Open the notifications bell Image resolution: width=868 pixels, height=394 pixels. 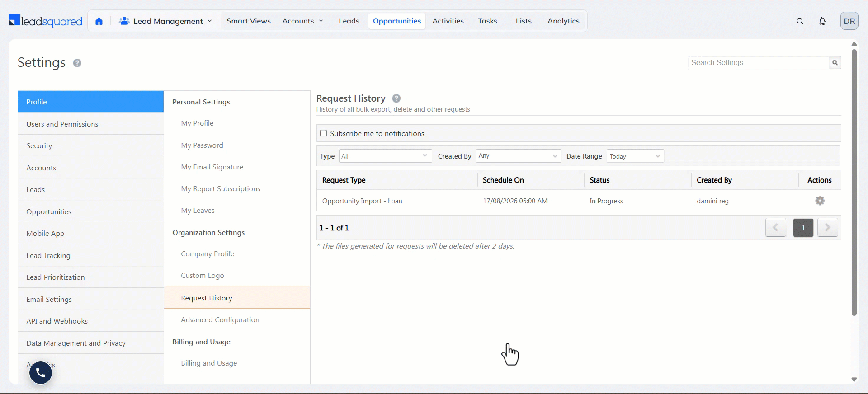[x=823, y=21]
